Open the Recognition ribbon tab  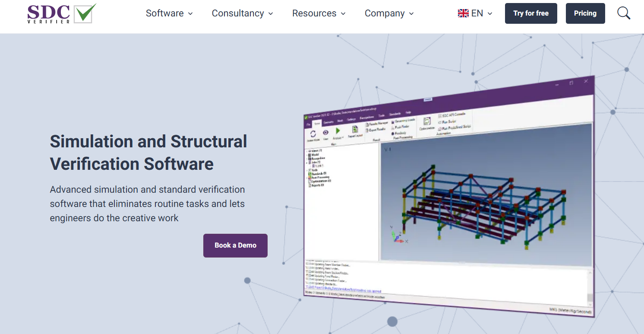(x=367, y=118)
